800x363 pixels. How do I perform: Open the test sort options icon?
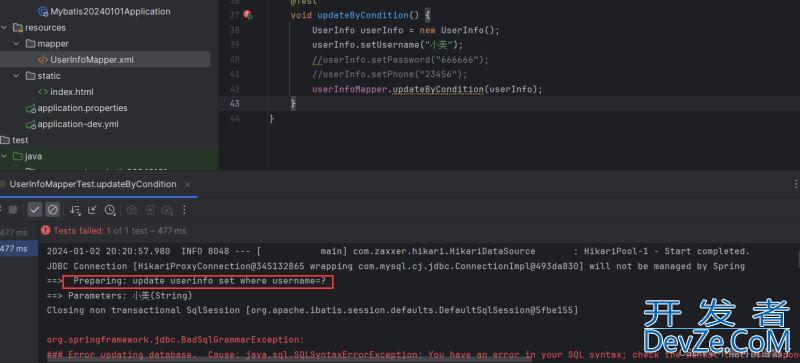coord(75,210)
